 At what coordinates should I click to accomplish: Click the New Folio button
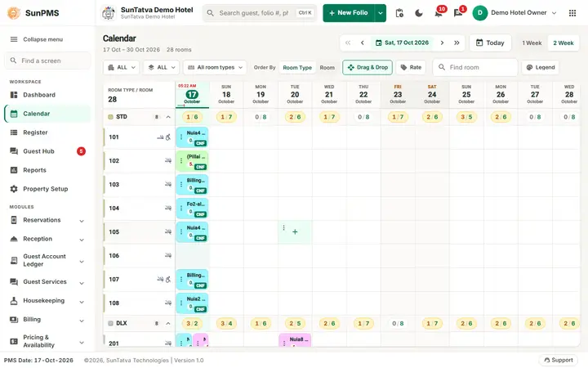[349, 13]
